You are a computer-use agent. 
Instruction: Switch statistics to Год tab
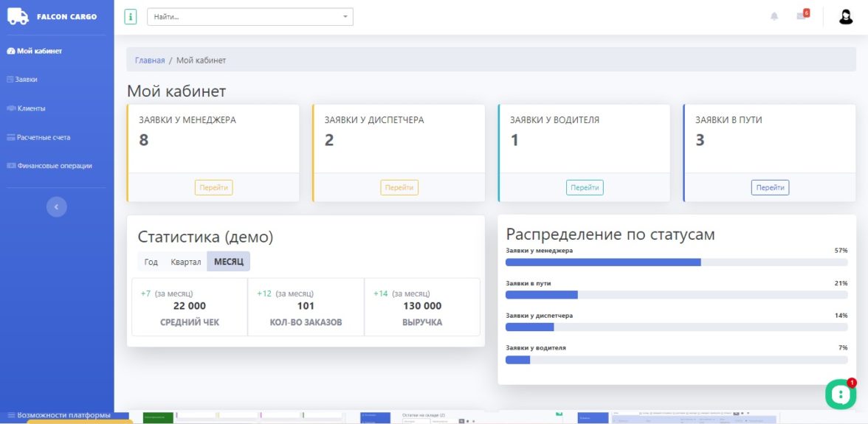point(151,262)
